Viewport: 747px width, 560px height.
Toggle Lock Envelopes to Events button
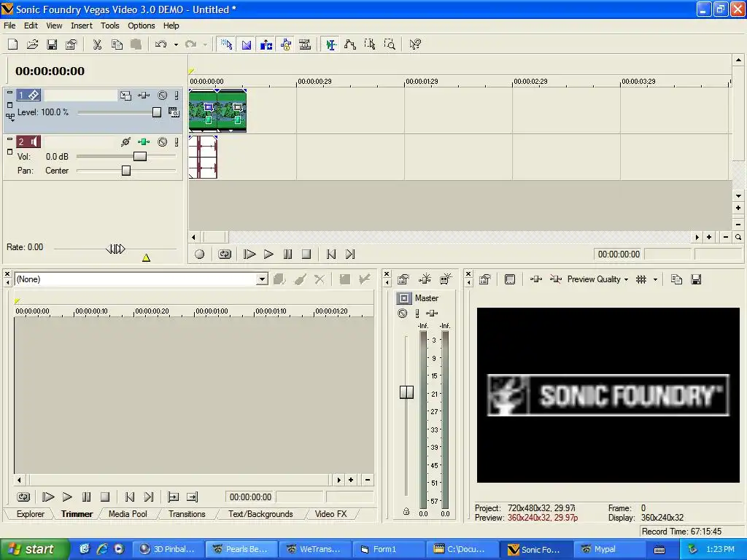(286, 44)
